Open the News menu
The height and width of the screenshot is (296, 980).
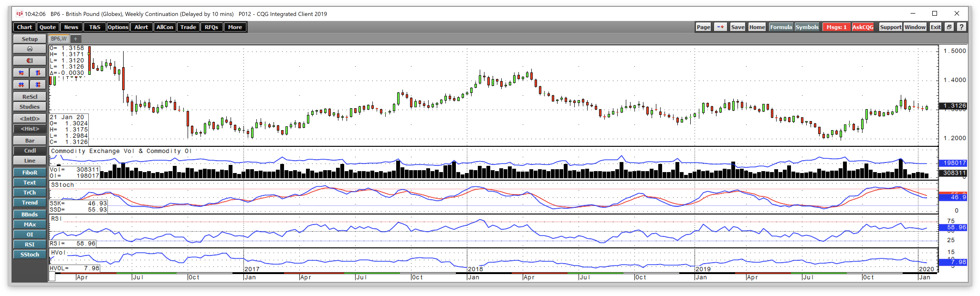71,27
